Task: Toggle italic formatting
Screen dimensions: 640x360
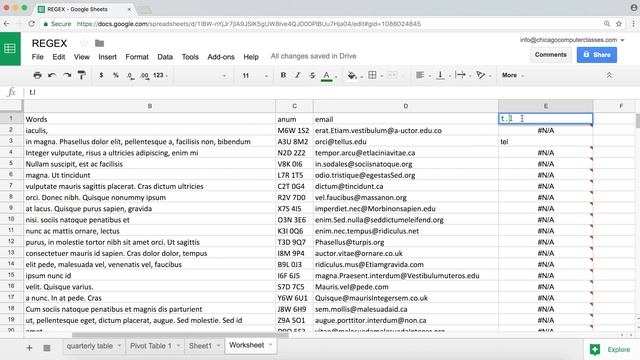Action: pyautogui.click(x=298, y=75)
